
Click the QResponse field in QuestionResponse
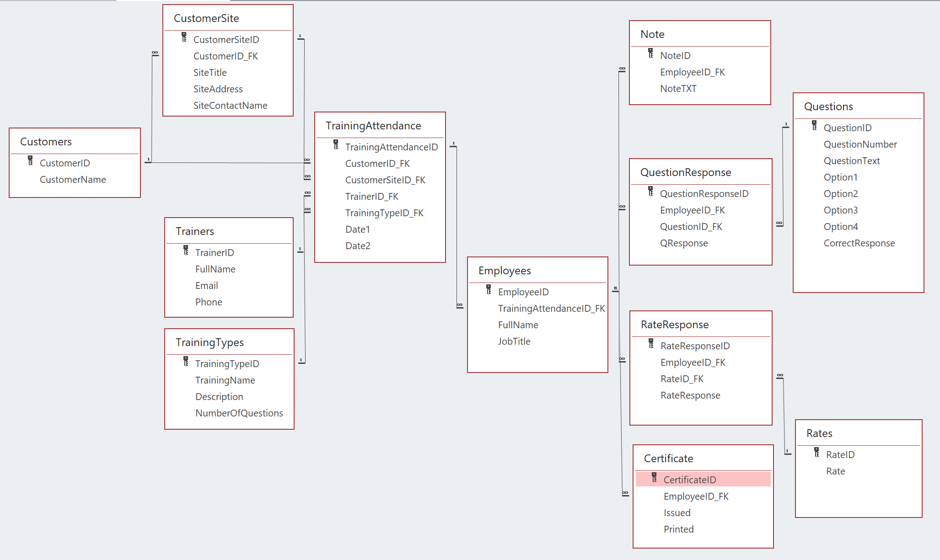tap(683, 243)
